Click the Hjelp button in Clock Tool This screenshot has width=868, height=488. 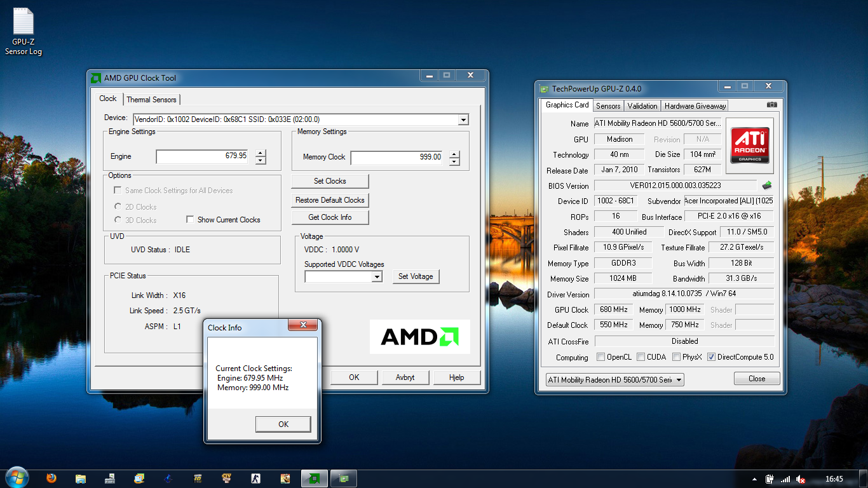pos(456,377)
